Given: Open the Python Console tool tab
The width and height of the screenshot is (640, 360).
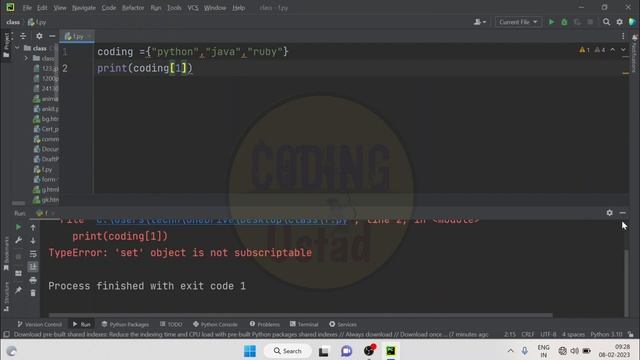Looking at the screenshot, I should pyautogui.click(x=215, y=324).
